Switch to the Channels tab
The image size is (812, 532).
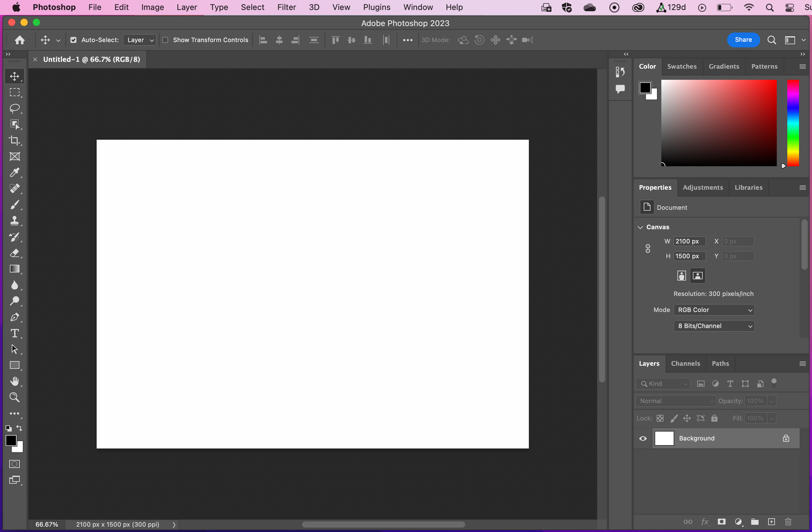pos(685,363)
